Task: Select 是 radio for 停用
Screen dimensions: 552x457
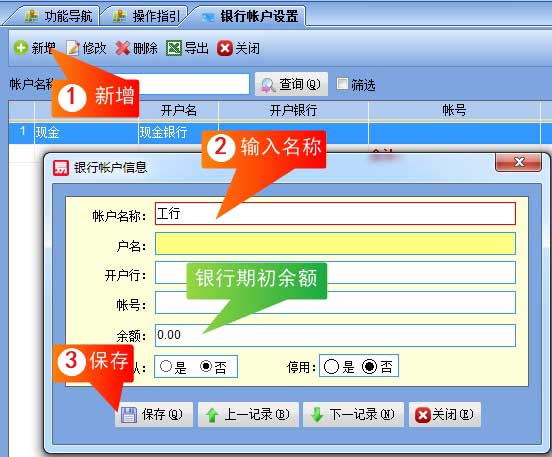Action: tap(331, 367)
